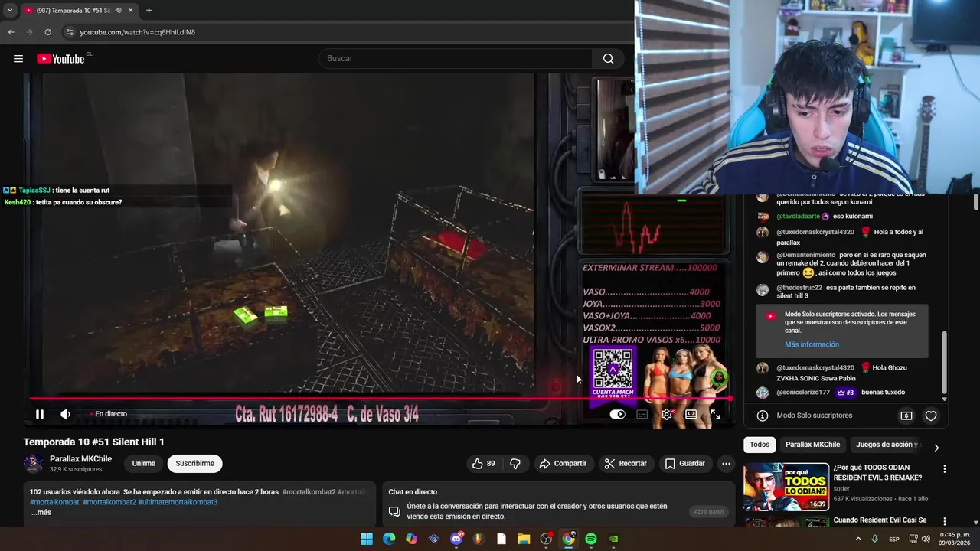The height and width of the screenshot is (551, 980).
Task: Send a heart reaction in chat
Action: 931,416
